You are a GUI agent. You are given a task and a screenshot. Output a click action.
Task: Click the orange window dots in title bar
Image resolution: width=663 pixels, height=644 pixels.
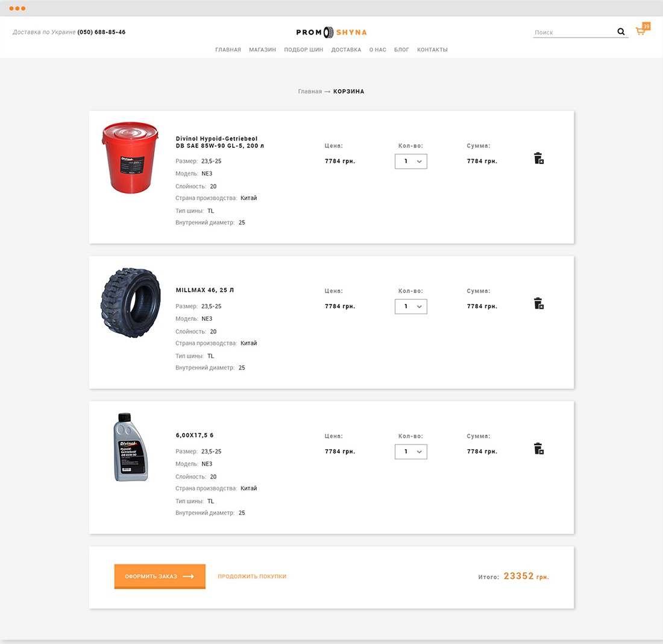pos(17,8)
